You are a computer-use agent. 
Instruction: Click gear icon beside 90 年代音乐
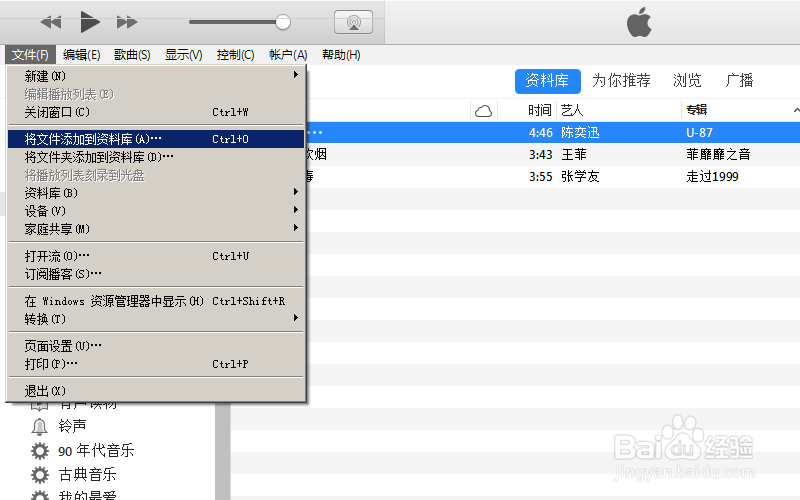[40, 451]
